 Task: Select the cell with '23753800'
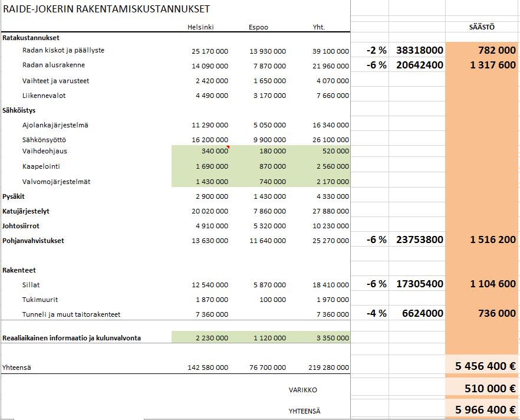coord(420,239)
